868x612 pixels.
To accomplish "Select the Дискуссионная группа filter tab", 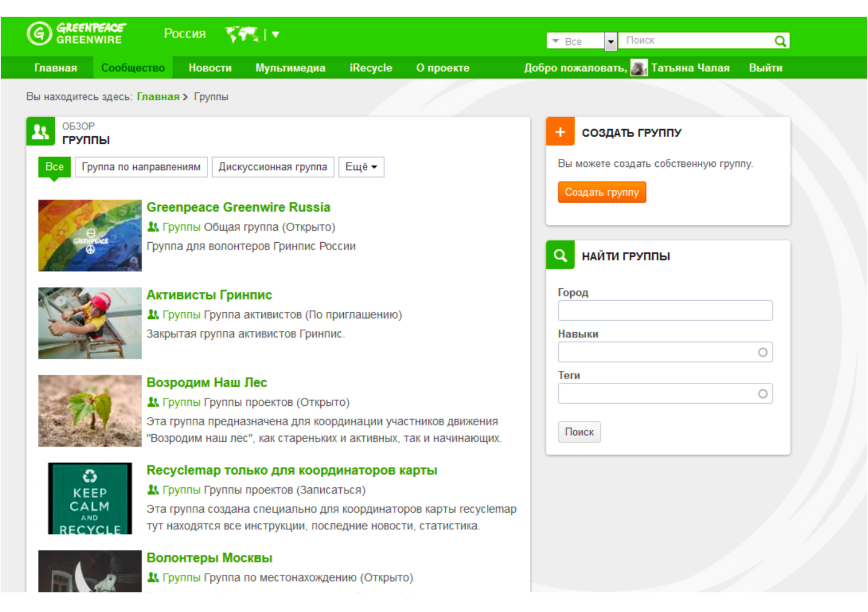I will tap(273, 167).
